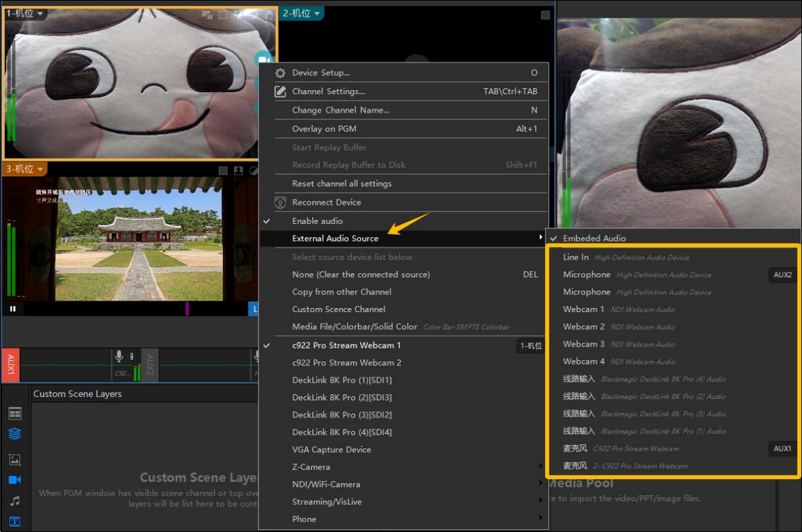Select c922 Pro Stream Webcam 1 source
Viewport: 802px width, 532px height.
tap(347, 345)
